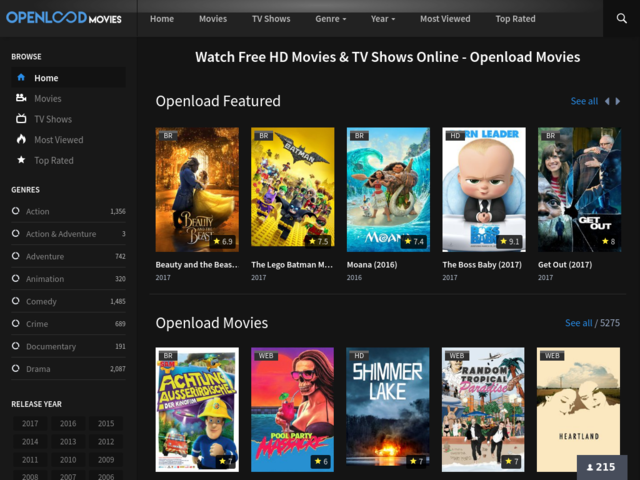
Task: Open the Moana (2016) poster
Action: (388, 189)
